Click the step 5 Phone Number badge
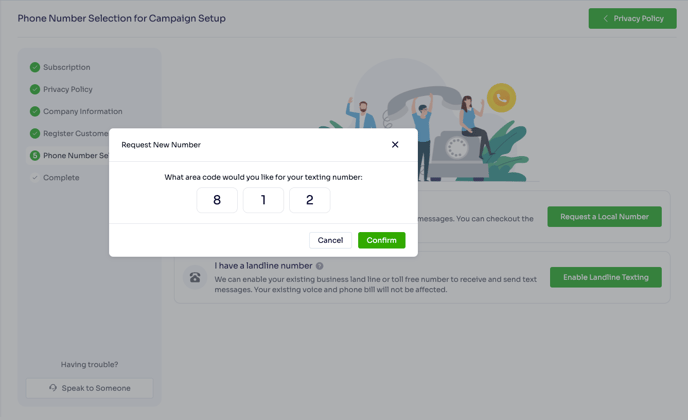The height and width of the screenshot is (420, 688). (35, 155)
